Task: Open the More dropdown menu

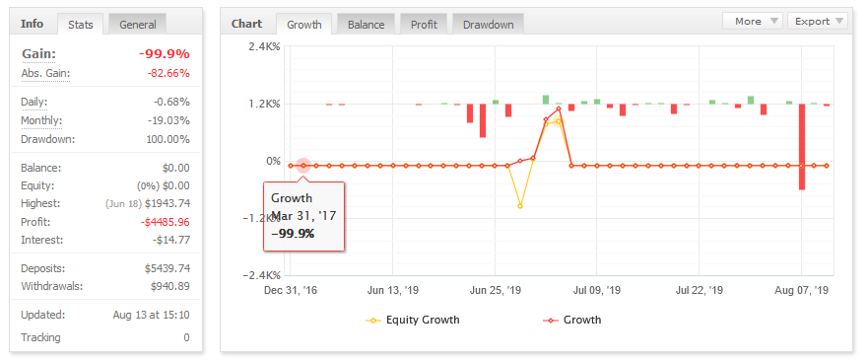Action: tap(753, 21)
